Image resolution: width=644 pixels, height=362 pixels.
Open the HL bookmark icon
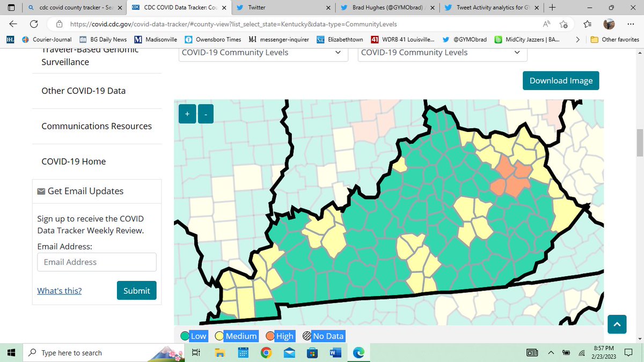[x=10, y=40]
